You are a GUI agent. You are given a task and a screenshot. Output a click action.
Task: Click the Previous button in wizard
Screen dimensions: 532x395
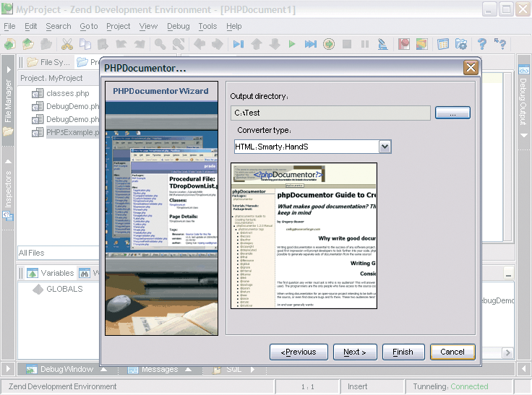click(299, 352)
